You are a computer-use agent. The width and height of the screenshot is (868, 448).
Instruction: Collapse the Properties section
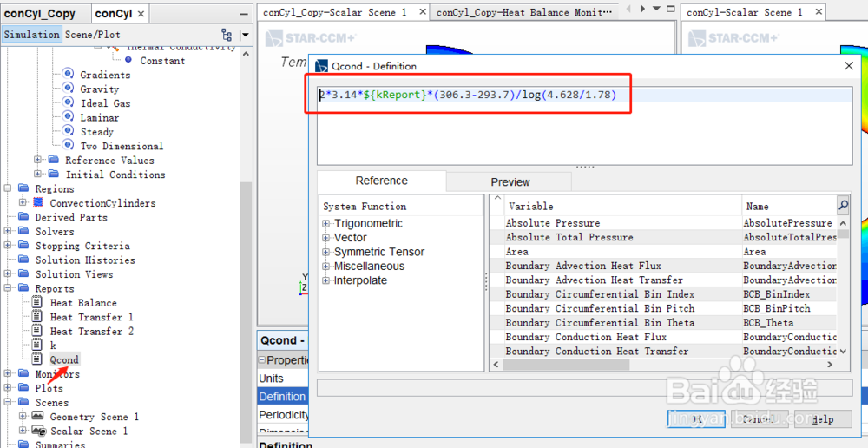pyautogui.click(x=262, y=360)
